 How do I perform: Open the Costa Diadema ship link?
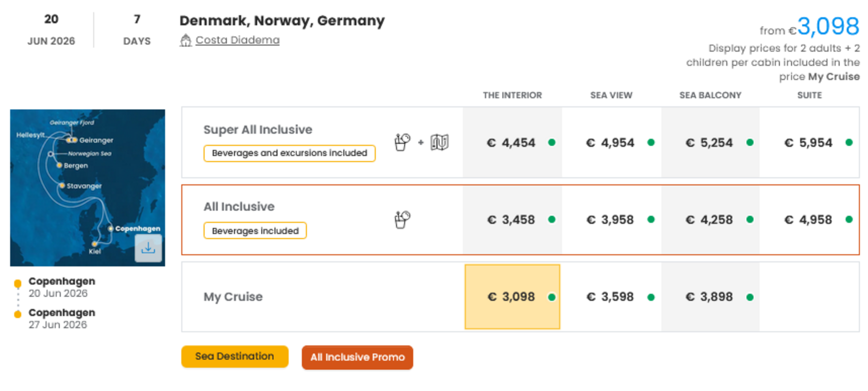238,40
